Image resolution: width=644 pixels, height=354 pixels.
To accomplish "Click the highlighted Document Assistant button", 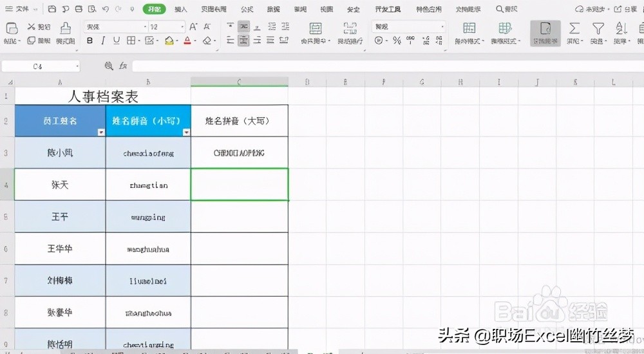I will [x=545, y=33].
